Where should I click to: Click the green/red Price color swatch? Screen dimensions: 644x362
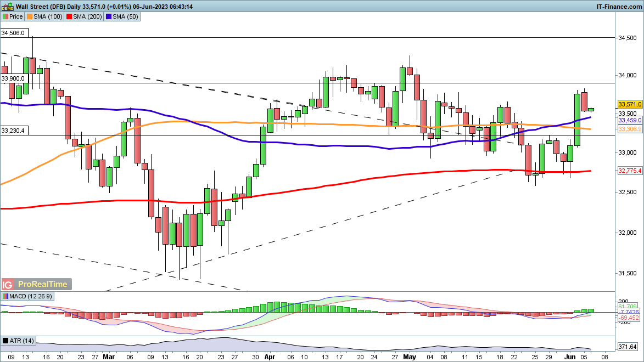point(5,17)
